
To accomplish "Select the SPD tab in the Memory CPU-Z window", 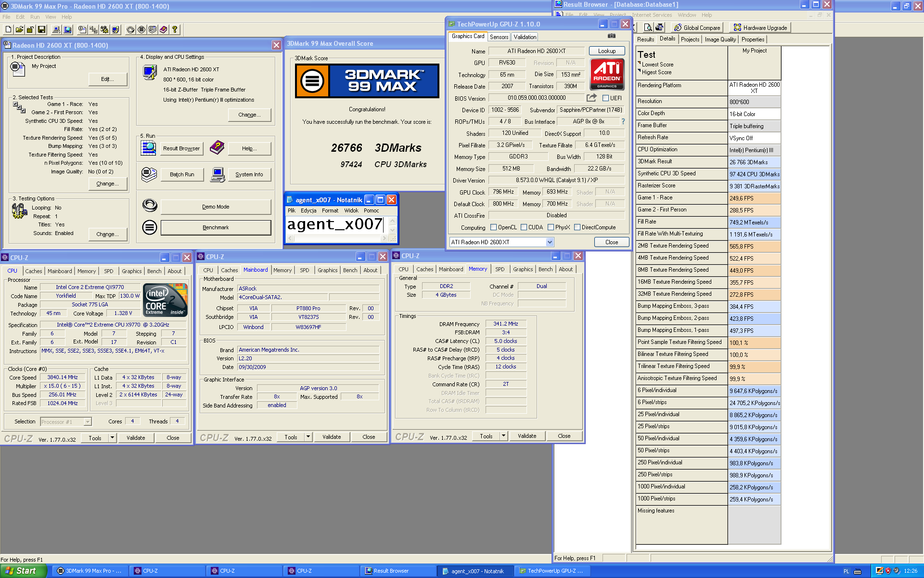I will tap(500, 269).
